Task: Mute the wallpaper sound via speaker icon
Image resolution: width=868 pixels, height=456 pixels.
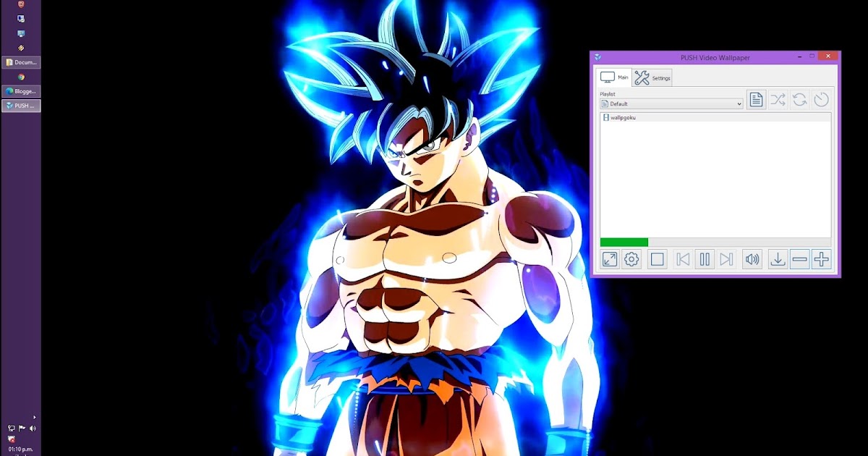Action: point(752,259)
